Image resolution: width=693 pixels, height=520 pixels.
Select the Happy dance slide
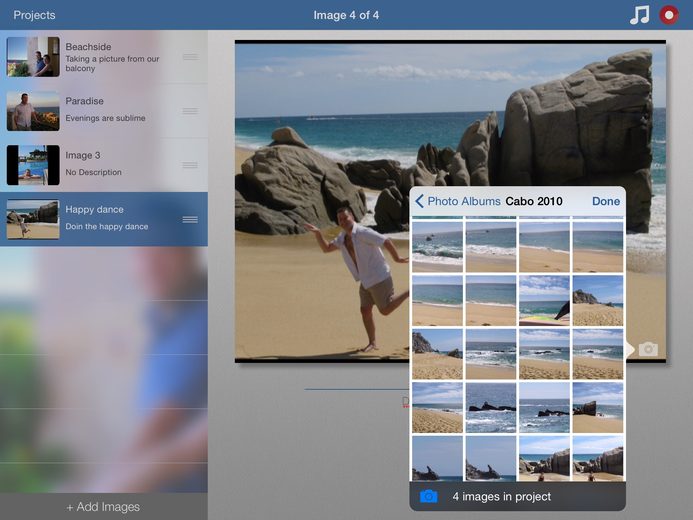[x=104, y=219]
